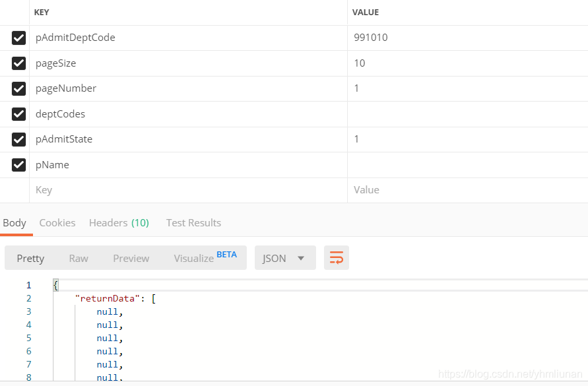
Task: Disable the pageNumber parameter checkbox
Action: 18,88
